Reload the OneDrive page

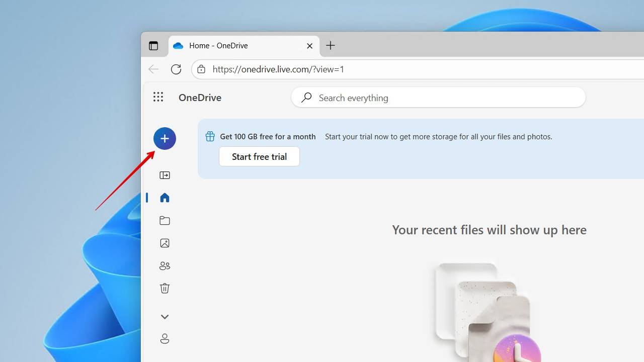tap(176, 69)
